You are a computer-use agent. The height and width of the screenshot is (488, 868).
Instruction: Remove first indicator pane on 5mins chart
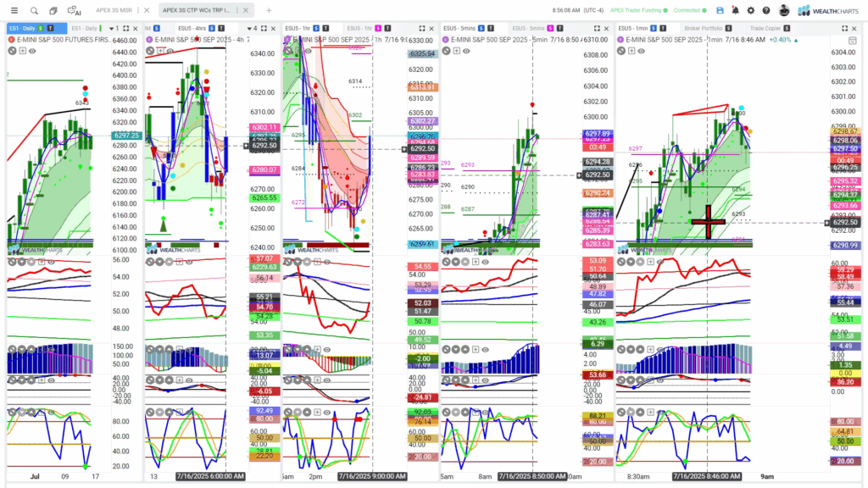point(446,262)
